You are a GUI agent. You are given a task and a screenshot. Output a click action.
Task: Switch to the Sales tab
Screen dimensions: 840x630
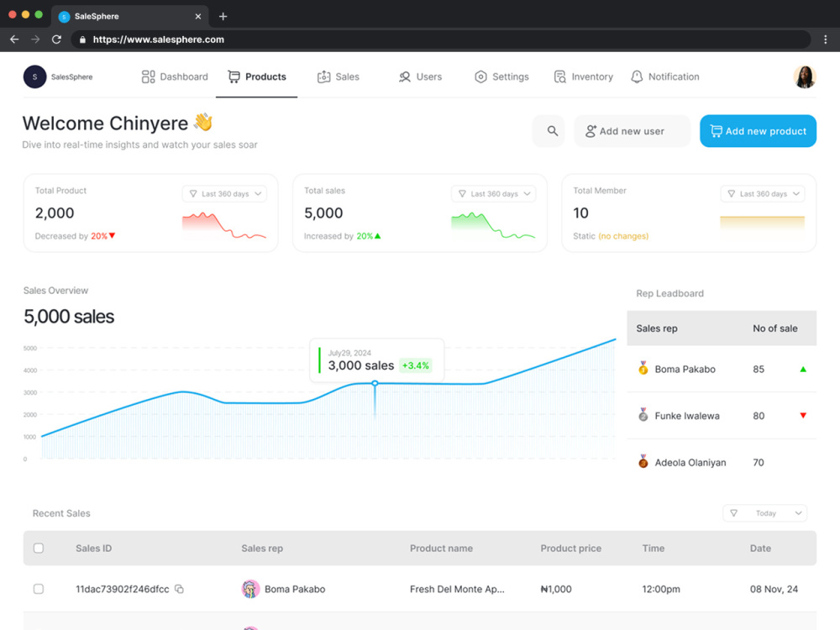tap(338, 76)
